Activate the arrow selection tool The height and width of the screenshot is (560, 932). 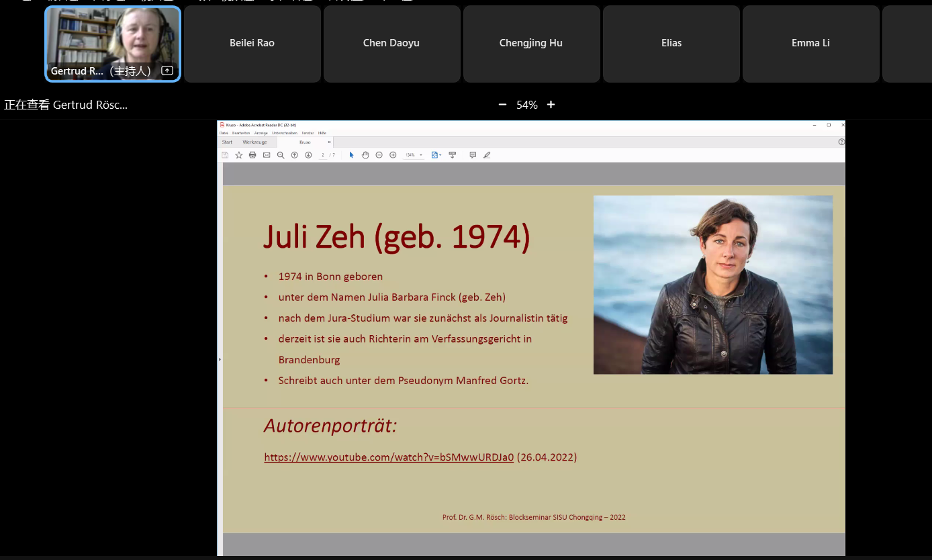[351, 155]
